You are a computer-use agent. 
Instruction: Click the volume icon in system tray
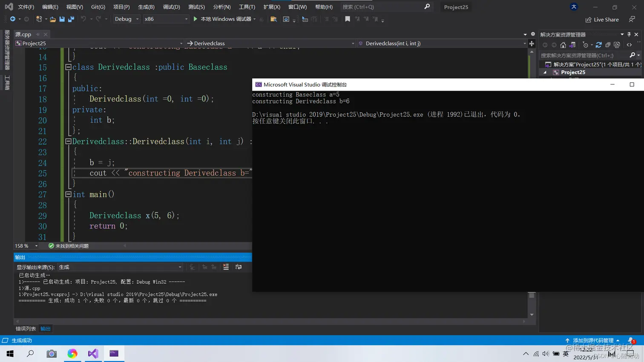[546, 353]
